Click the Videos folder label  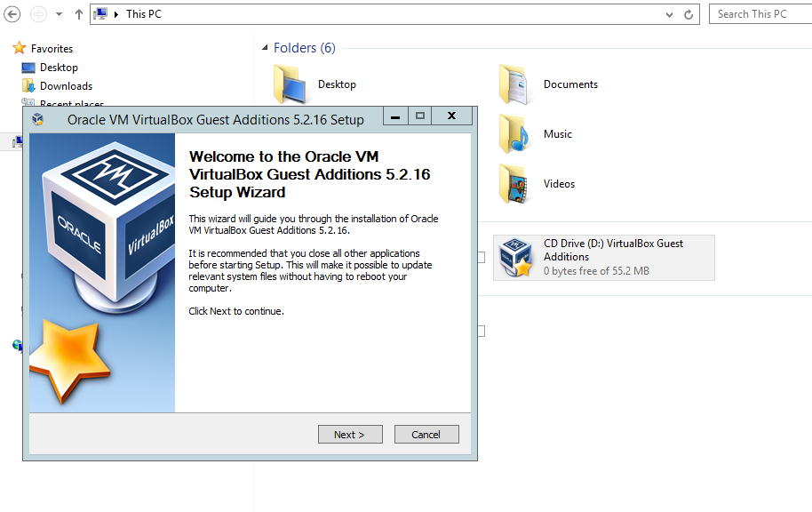point(560,184)
